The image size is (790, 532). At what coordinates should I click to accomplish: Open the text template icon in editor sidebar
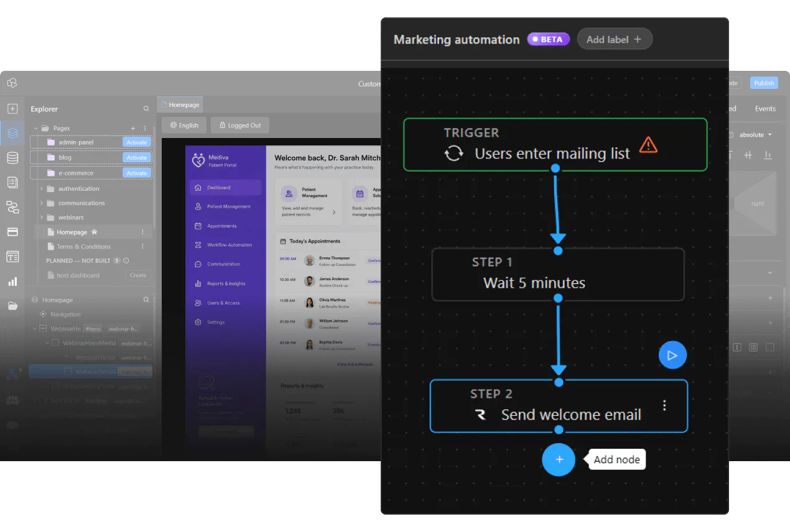pyautogui.click(x=12, y=256)
